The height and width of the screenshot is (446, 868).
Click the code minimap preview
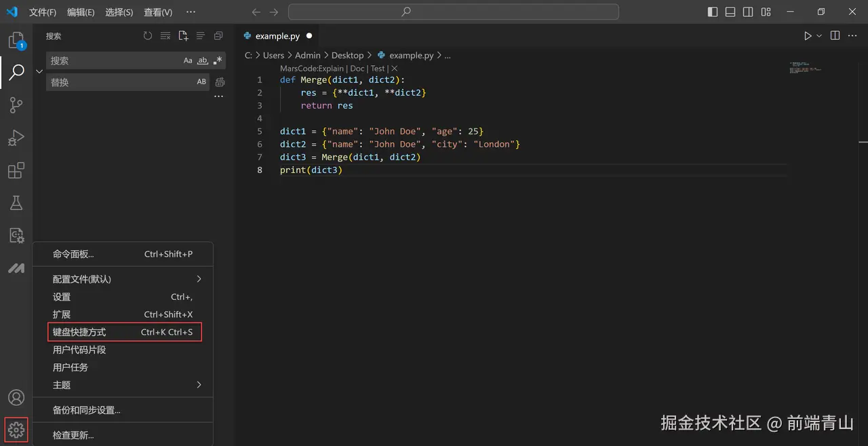[806, 68]
